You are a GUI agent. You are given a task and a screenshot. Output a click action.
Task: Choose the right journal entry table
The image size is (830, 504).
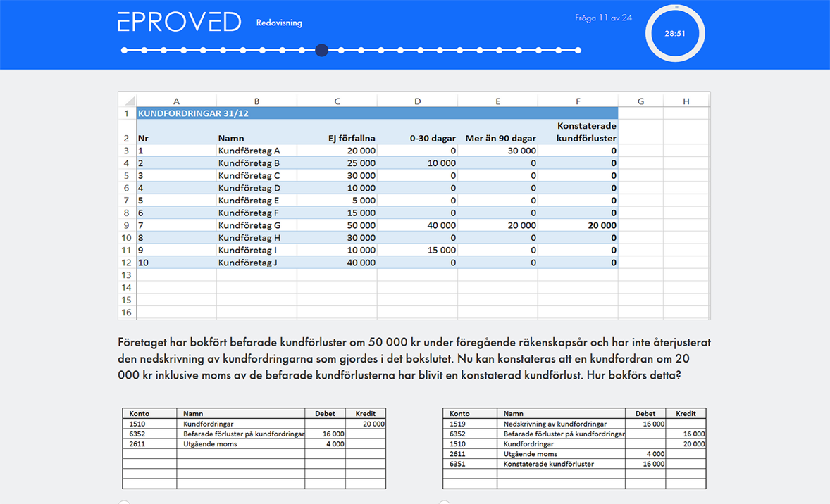[x=574, y=448]
